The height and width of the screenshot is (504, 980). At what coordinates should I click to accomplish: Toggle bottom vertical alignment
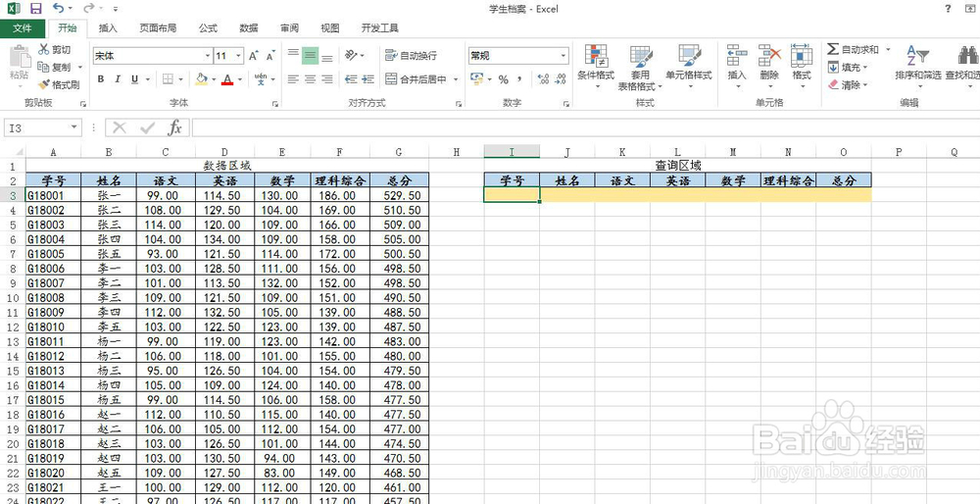tap(327, 56)
